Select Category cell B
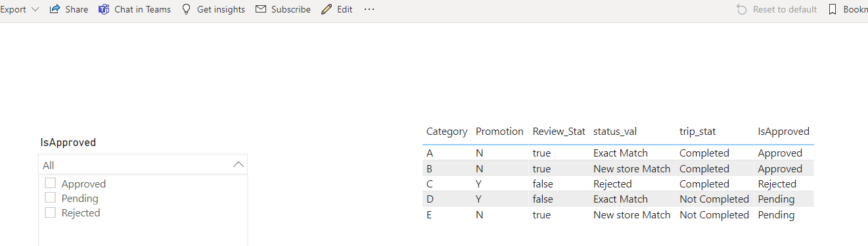Viewport: 868px width, 246px height. pos(430,168)
